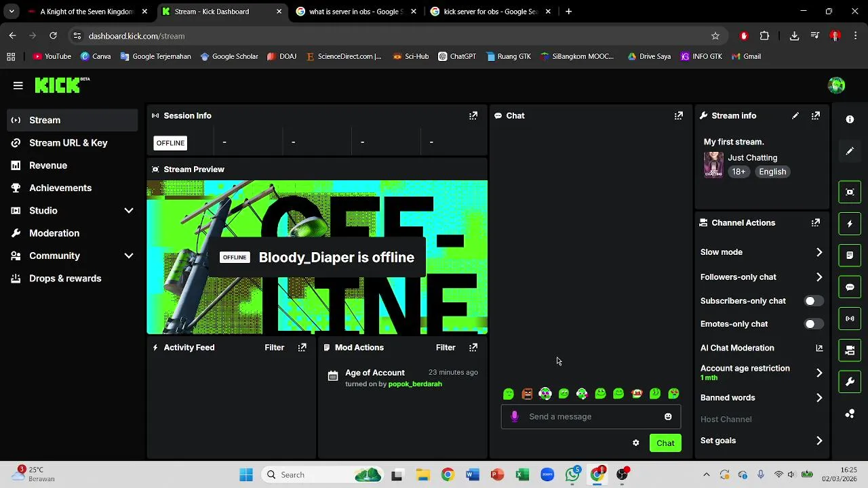Viewport: 868px width, 488px height.
Task: Click the English language tag
Action: [x=772, y=172]
